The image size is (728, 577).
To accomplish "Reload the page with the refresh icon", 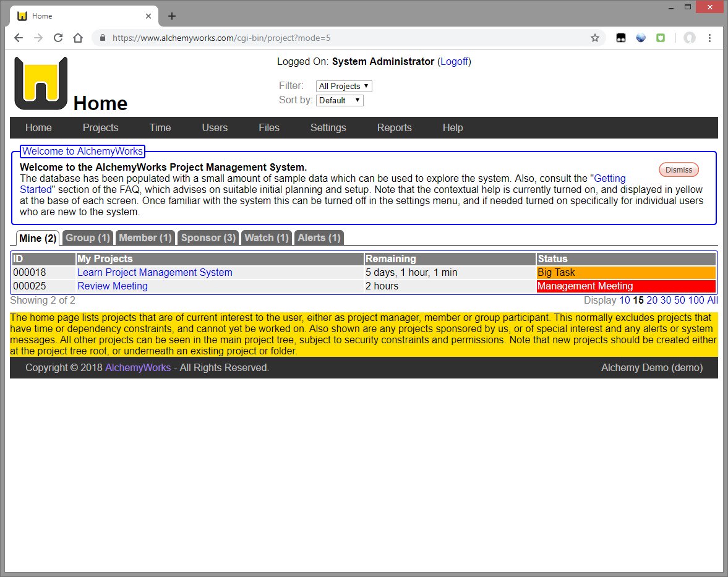I will (x=58, y=38).
